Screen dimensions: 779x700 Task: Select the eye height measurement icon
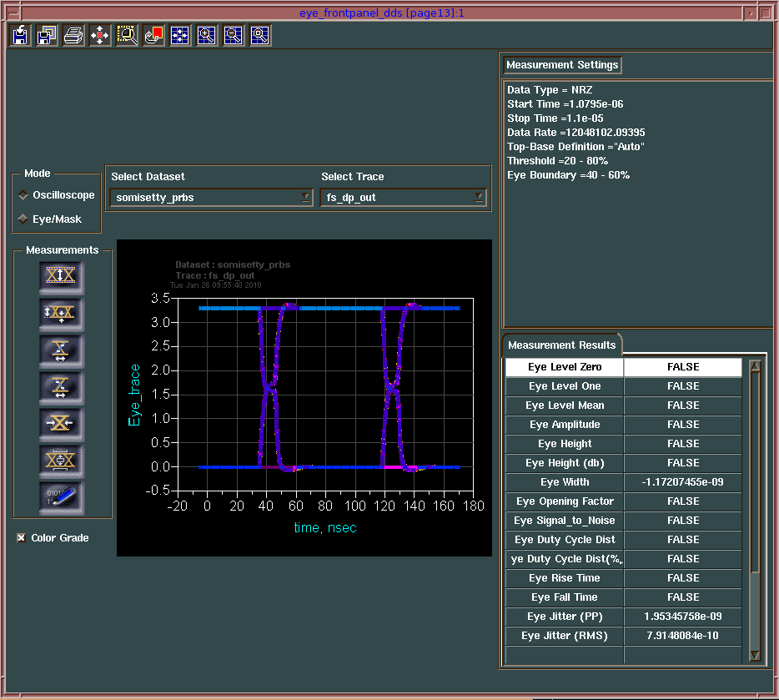(x=61, y=314)
